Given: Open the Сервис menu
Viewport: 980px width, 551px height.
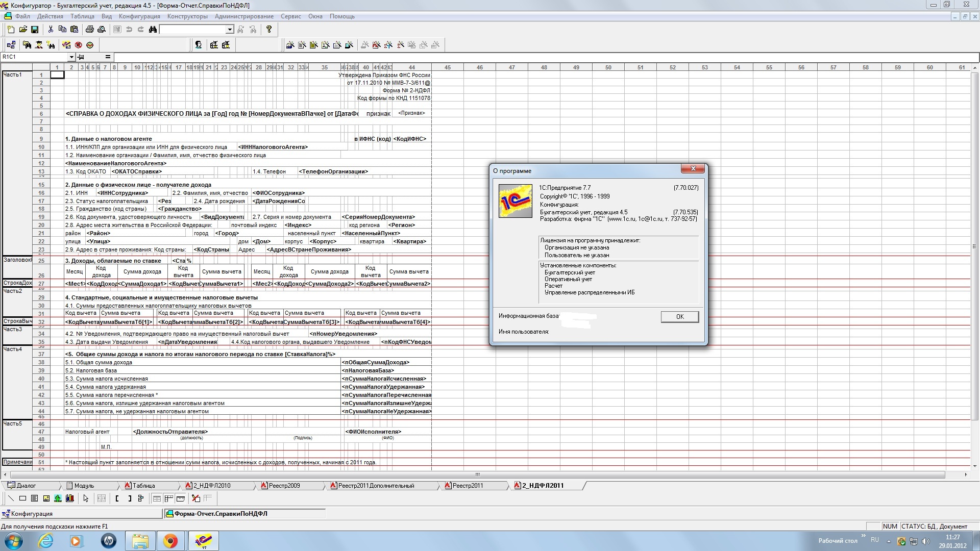Looking at the screenshot, I should click(290, 16).
